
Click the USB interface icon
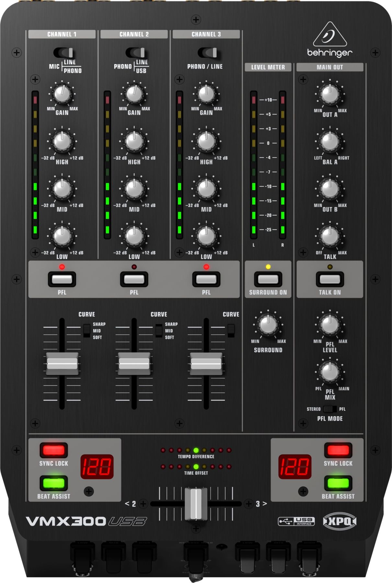click(296, 521)
